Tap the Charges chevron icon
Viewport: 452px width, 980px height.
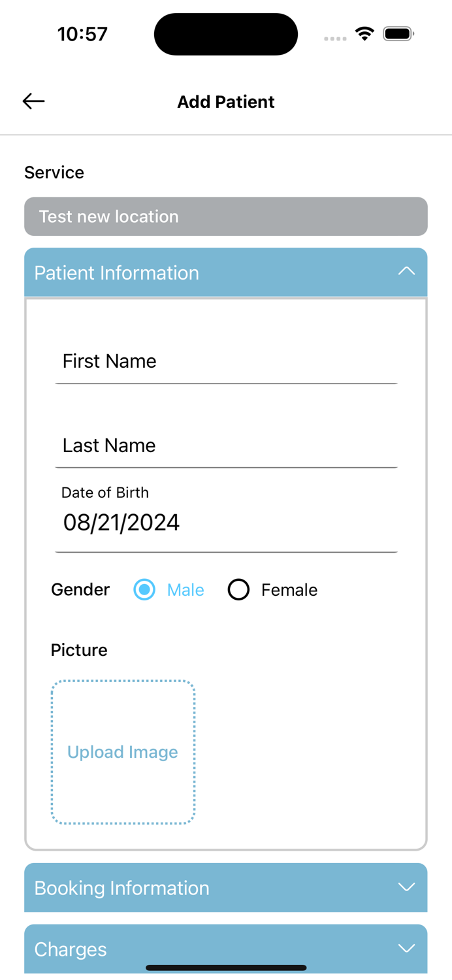(x=406, y=949)
